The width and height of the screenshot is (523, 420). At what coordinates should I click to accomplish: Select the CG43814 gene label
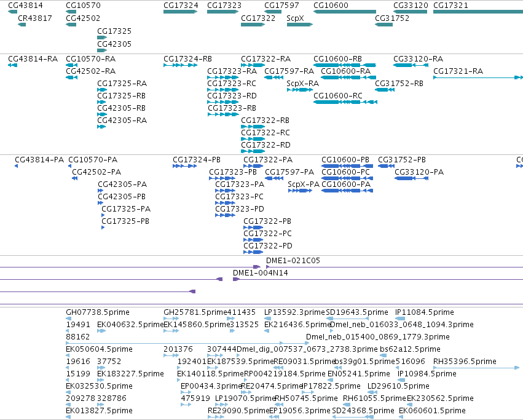(x=25, y=6)
